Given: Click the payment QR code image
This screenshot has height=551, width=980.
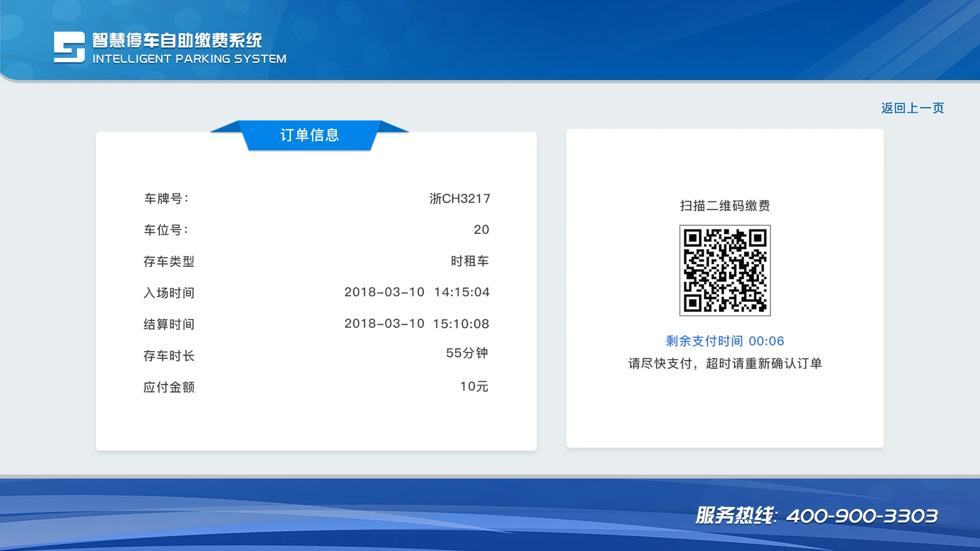Looking at the screenshot, I should coord(725,270).
